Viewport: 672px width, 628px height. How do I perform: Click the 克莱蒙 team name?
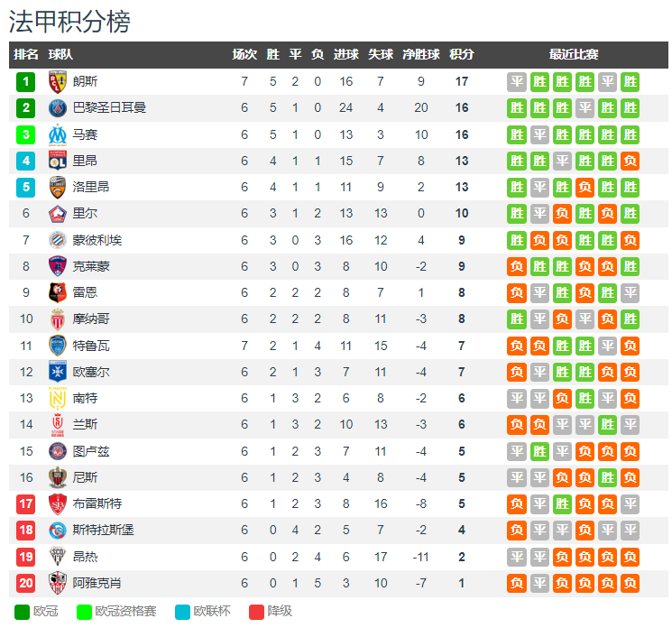click(x=91, y=266)
